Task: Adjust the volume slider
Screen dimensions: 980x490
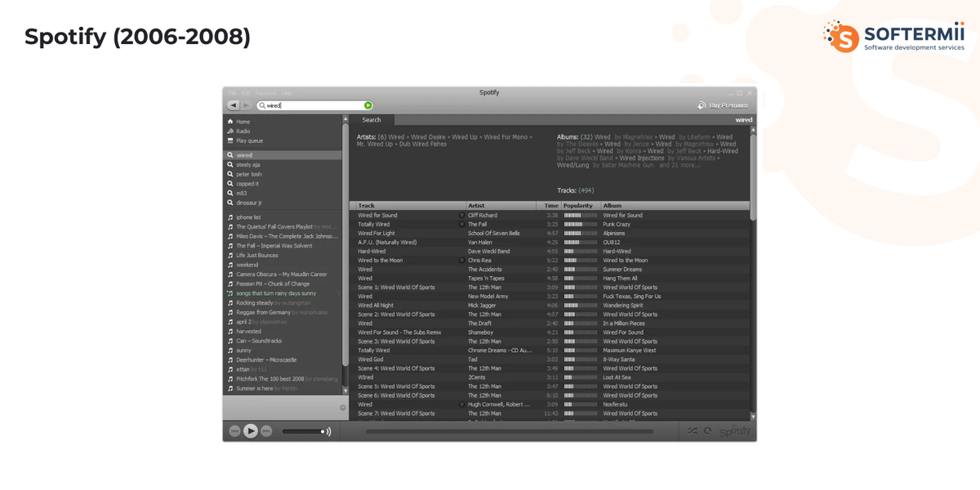Action: 302,431
